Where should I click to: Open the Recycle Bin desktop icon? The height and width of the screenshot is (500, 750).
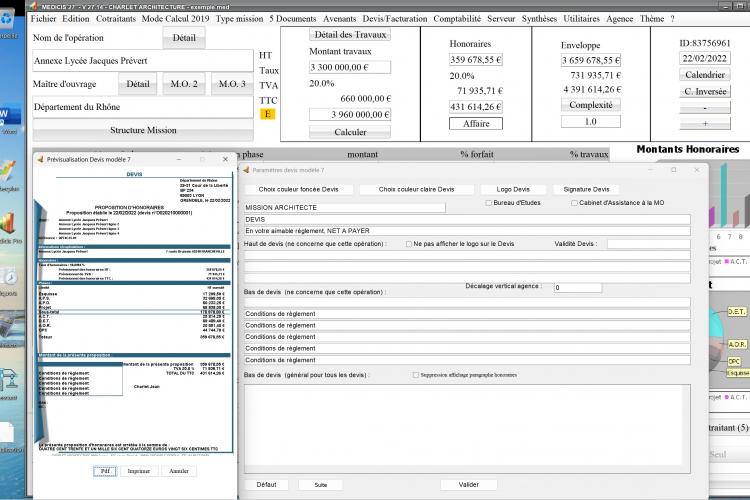pyautogui.click(x=7, y=20)
